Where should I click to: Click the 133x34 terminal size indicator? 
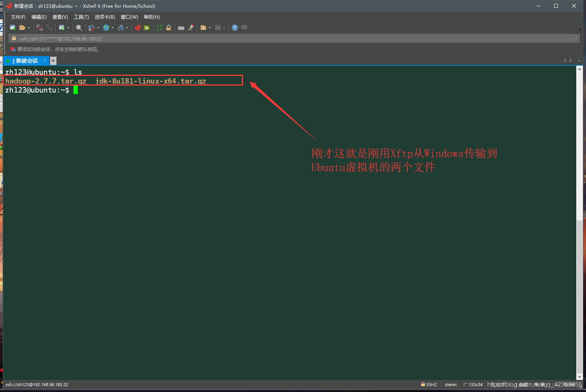473,385
